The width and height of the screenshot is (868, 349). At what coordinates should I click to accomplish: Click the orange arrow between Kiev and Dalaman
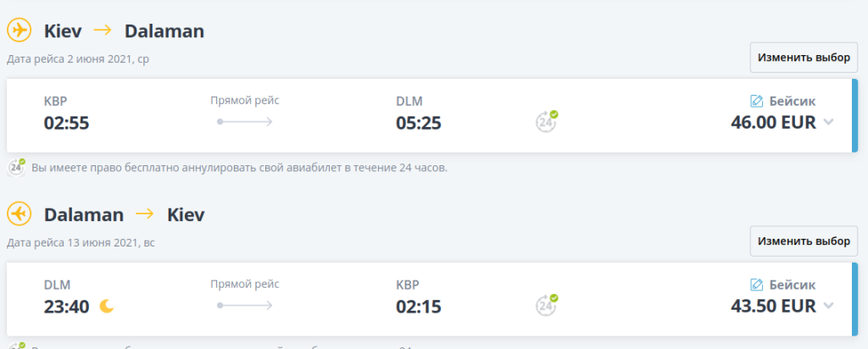click(x=103, y=30)
